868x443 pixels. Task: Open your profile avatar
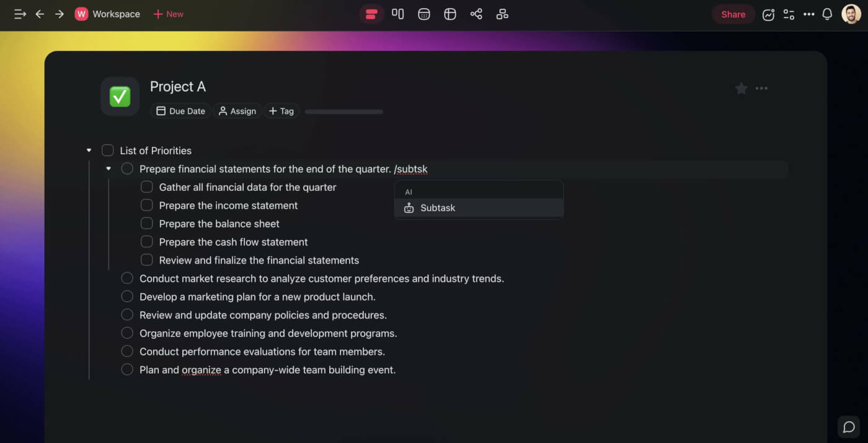[849, 14]
